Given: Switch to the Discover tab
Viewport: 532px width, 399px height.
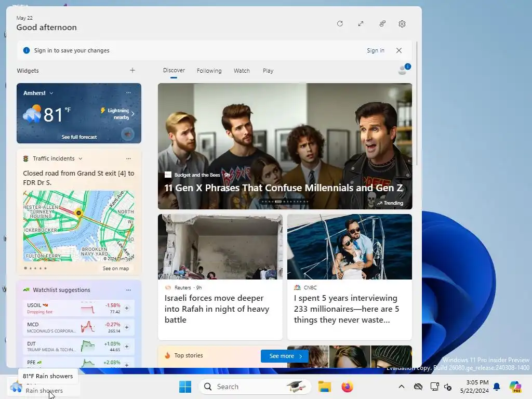Looking at the screenshot, I should [x=174, y=70].
